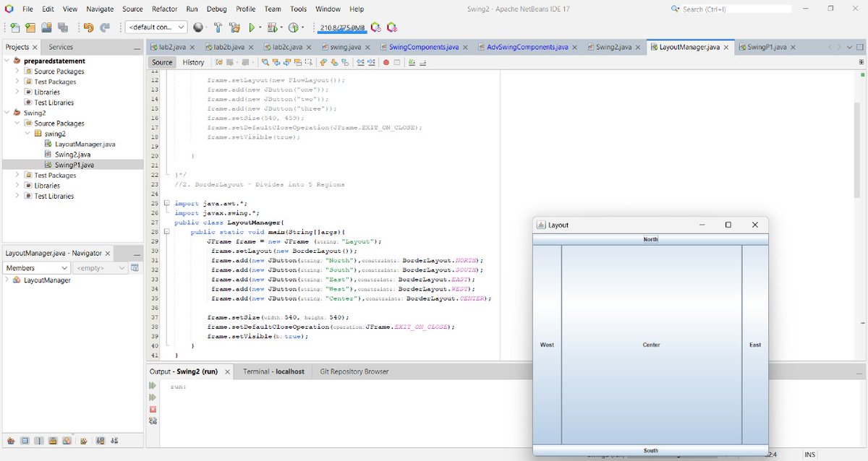
Task: Click the Stop Macro Recording square icon
Action: click(396, 62)
